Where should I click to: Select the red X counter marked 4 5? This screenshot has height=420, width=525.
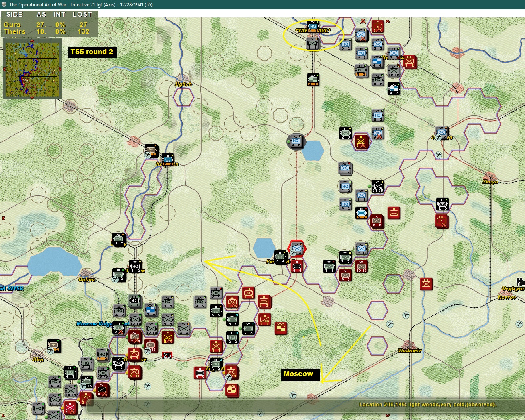coord(345,275)
